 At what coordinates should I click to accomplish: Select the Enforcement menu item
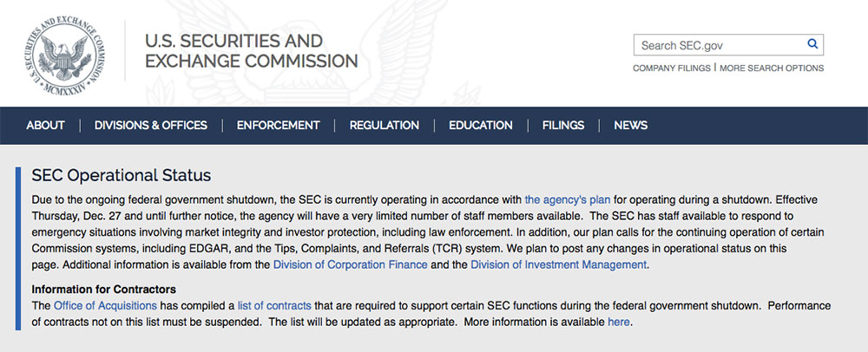click(x=279, y=126)
